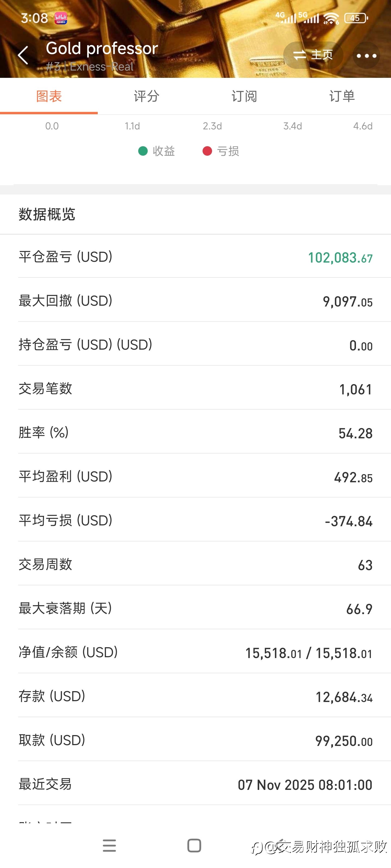This screenshot has width=391, height=868.
Task: Select the 最大回撤 (USD) row
Action: tap(195, 301)
